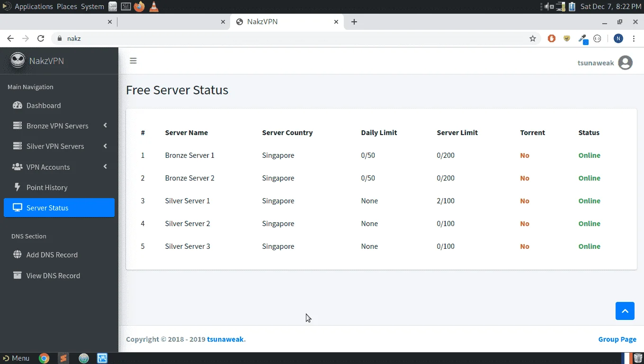The image size is (644, 364).
Task: Go back in browser history
Action: pyautogui.click(x=10, y=38)
